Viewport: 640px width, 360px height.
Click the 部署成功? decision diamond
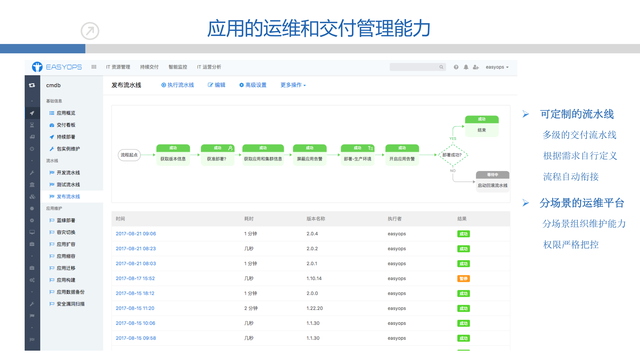pos(453,155)
